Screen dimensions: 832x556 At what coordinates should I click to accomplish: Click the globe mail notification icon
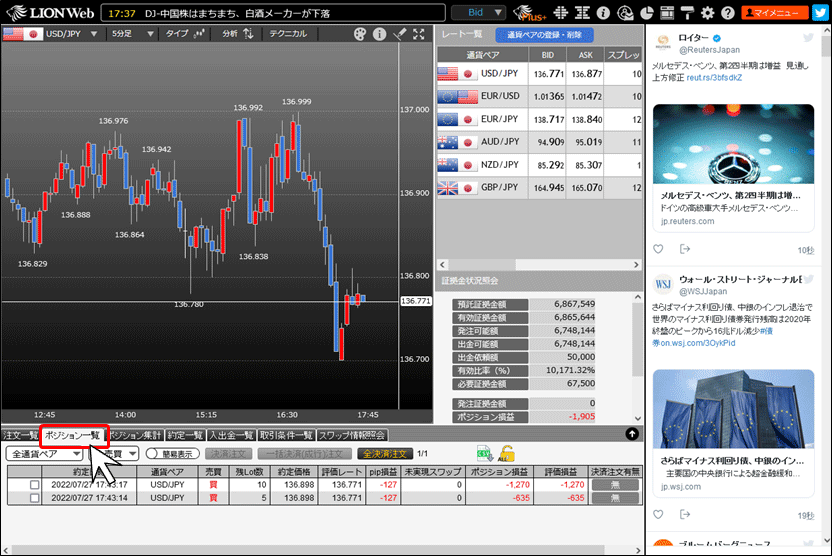pos(625,13)
